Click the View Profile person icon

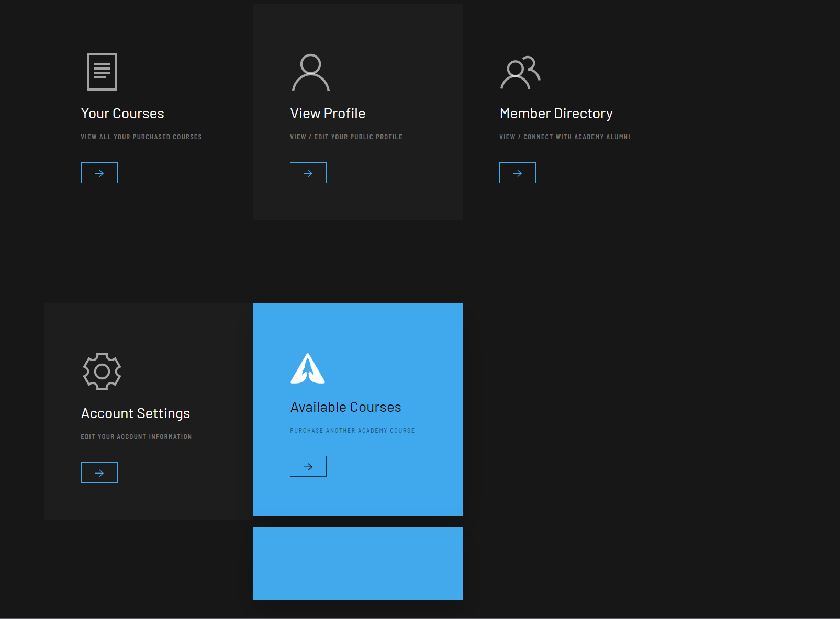(311, 72)
